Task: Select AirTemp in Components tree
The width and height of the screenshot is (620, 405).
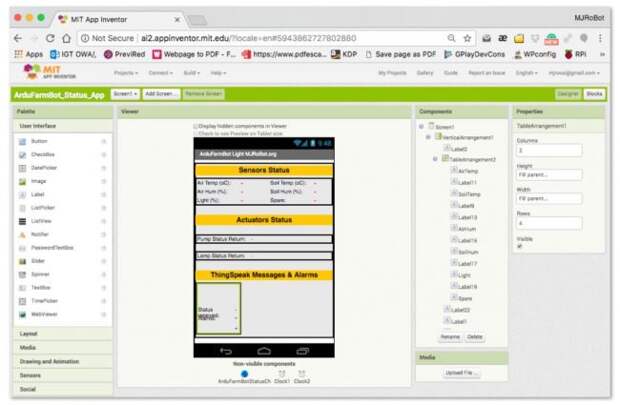Action: (x=468, y=171)
